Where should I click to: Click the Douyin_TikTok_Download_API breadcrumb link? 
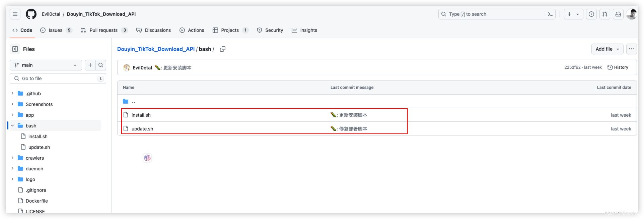156,49
